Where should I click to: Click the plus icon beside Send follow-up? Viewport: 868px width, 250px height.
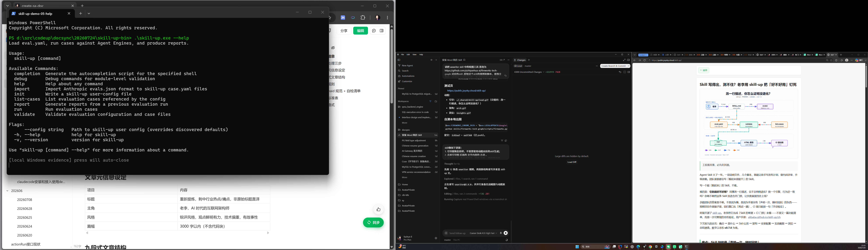pyautogui.click(x=446, y=233)
